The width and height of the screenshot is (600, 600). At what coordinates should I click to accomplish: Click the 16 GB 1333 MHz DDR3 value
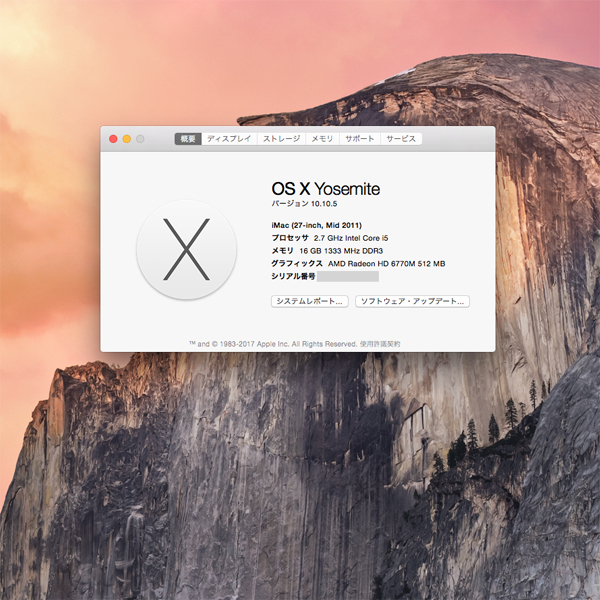[x=341, y=251]
